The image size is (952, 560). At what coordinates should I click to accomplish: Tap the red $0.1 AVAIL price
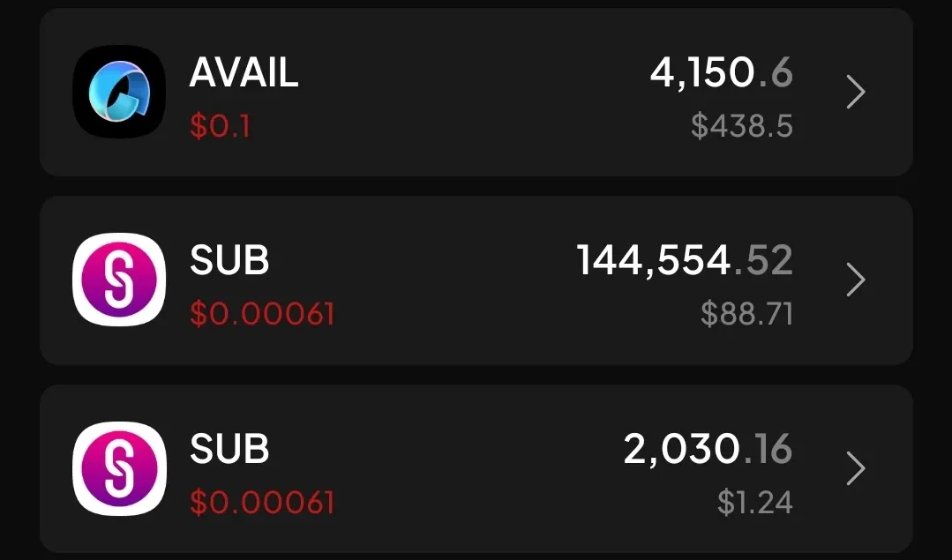(x=220, y=126)
